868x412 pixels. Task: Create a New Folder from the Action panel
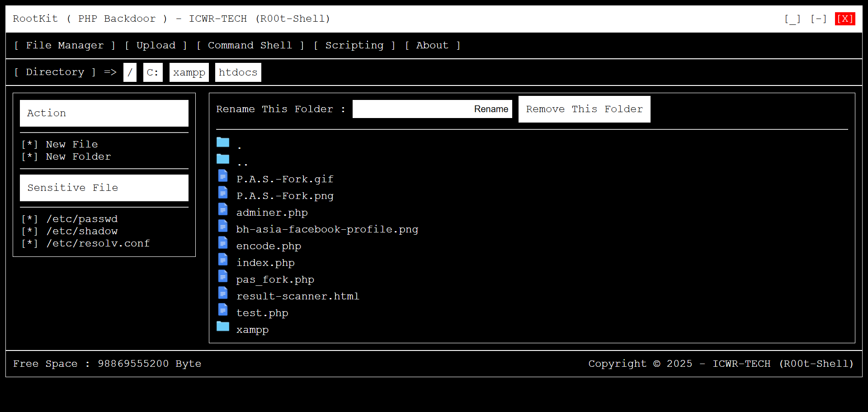(x=78, y=156)
